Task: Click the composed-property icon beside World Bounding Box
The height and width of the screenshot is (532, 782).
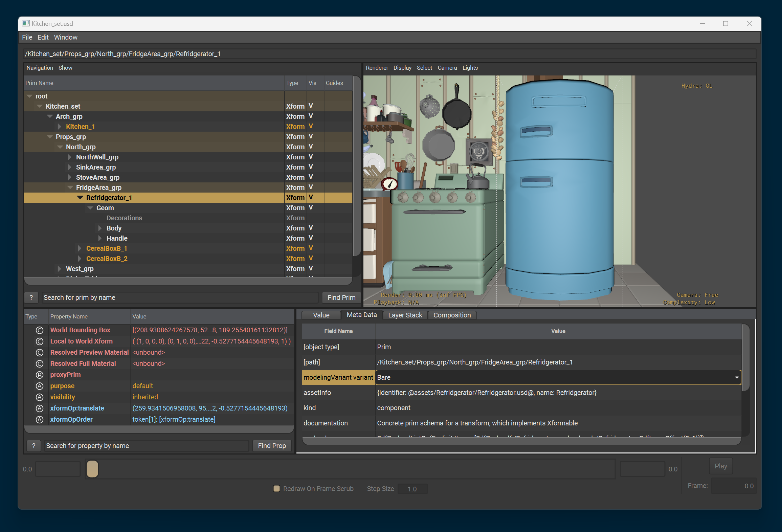Action: point(40,330)
